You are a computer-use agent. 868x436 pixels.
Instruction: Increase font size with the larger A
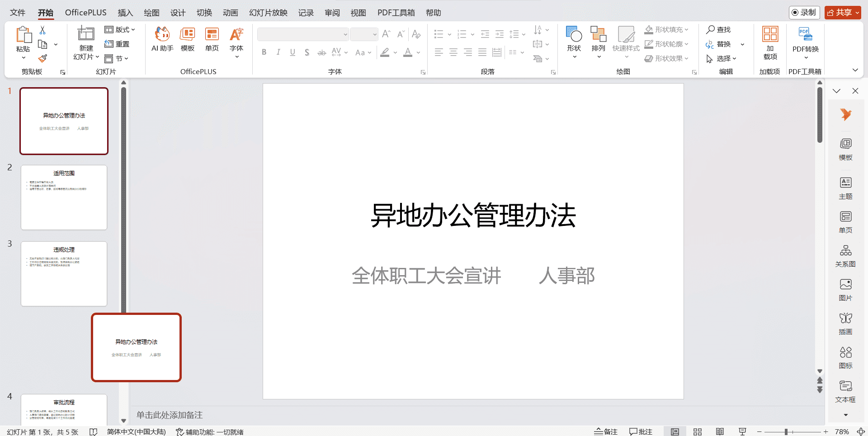click(386, 34)
